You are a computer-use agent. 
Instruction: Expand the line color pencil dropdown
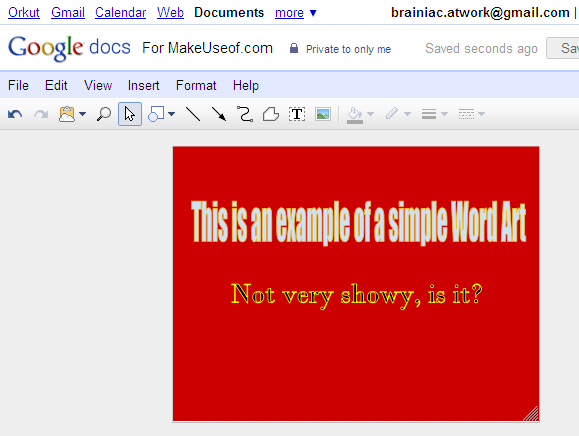point(407,114)
